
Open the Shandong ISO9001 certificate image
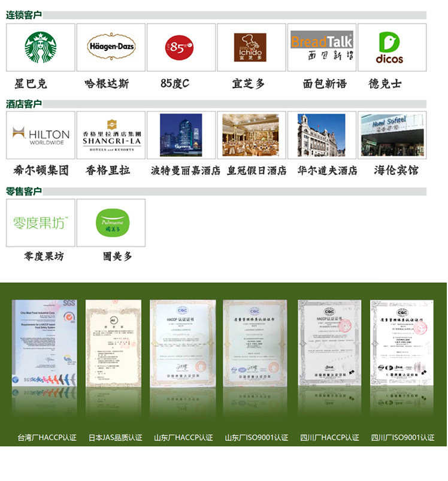(x=255, y=343)
